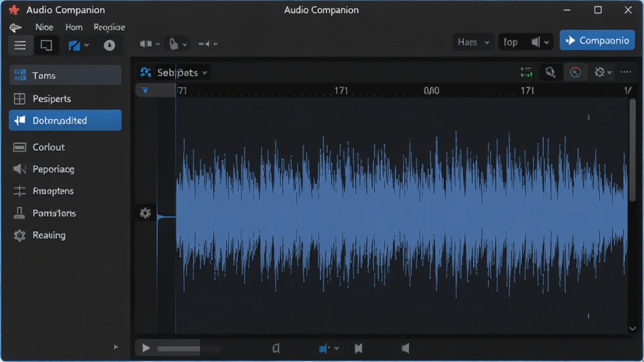Open the three-dots more options menu
644x362 pixels.
click(x=626, y=72)
